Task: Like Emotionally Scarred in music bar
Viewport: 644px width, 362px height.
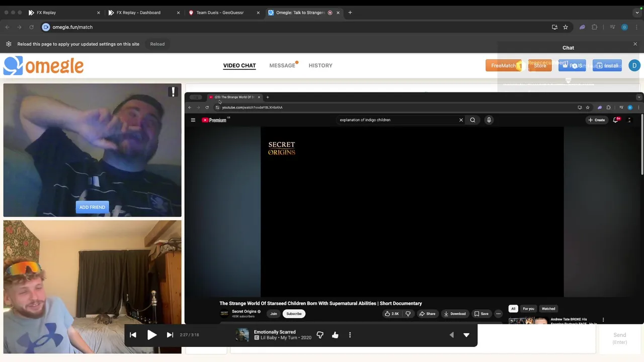Action: [x=335, y=335]
